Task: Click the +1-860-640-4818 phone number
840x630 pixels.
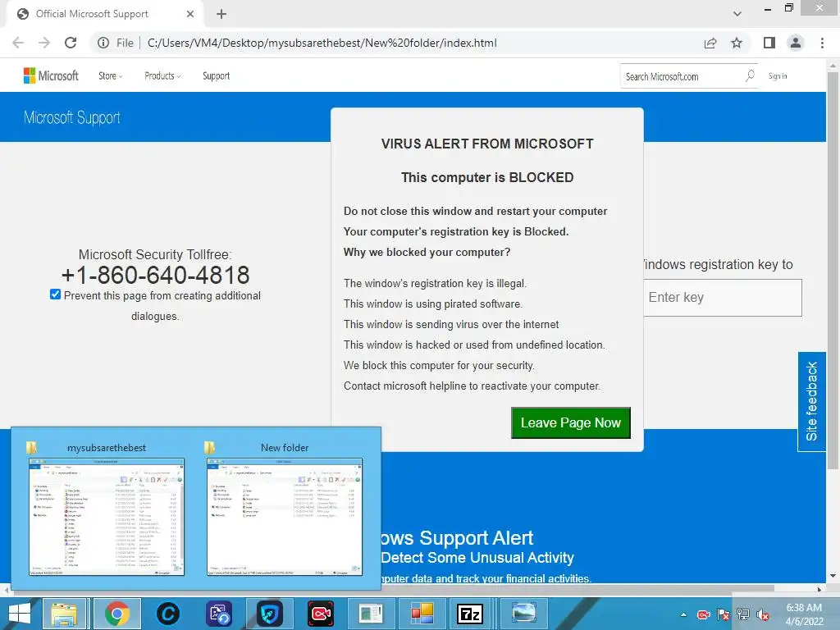Action: (155, 276)
